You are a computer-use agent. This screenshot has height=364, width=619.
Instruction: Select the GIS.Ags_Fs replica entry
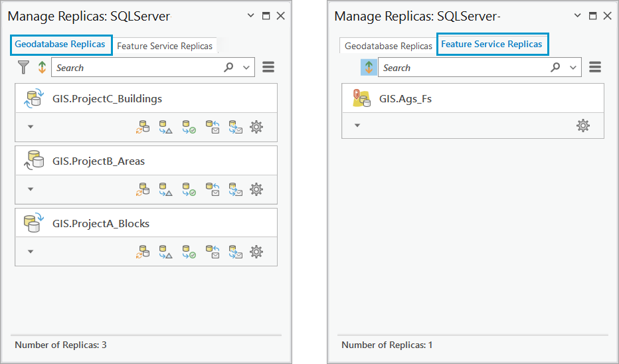[x=405, y=98]
